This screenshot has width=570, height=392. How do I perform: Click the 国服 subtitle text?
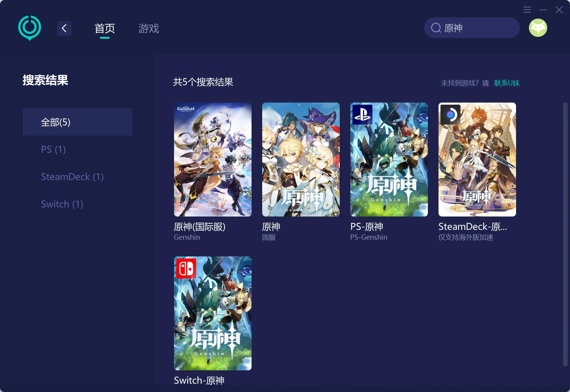coord(269,237)
